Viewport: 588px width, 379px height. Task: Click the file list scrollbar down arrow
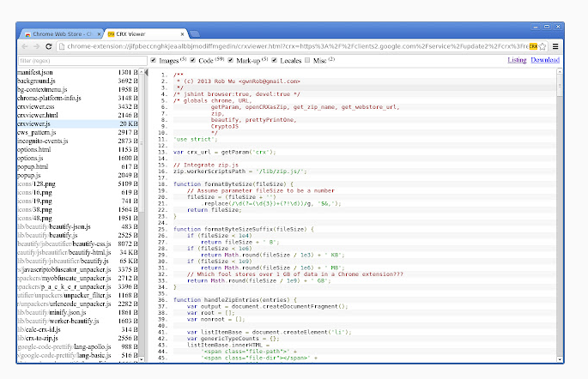(142, 359)
